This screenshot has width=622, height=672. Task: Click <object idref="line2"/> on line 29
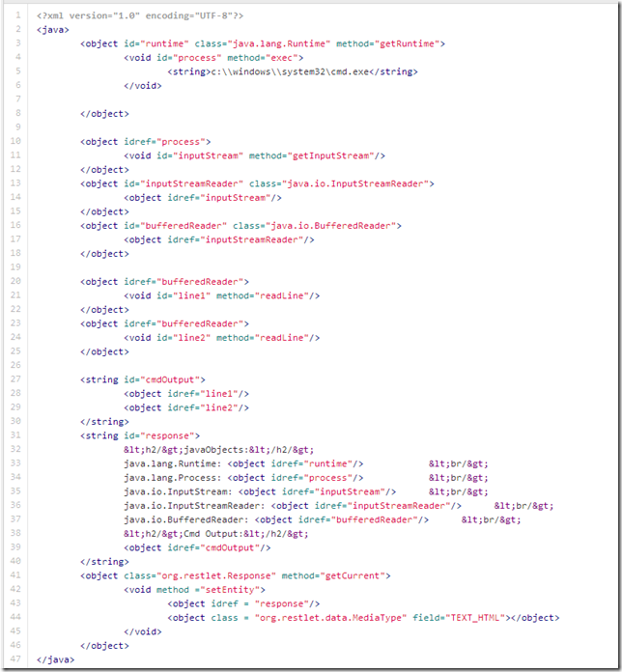pos(186,407)
